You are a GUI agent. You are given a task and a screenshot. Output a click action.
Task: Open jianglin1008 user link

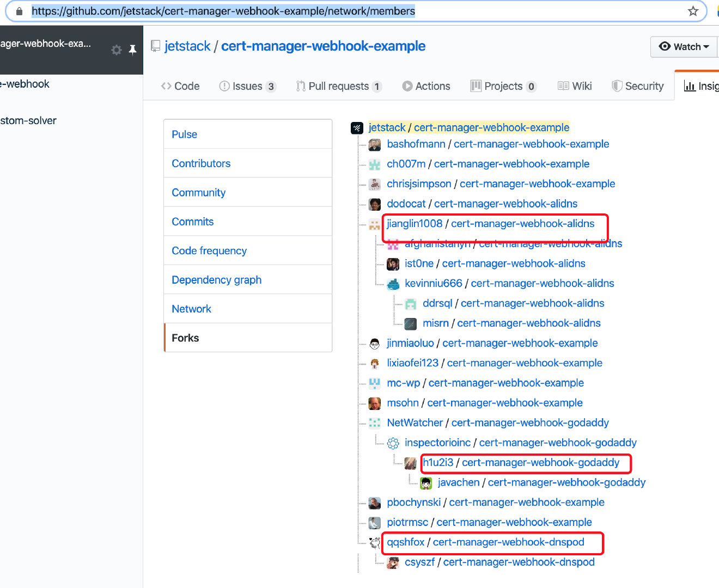415,223
